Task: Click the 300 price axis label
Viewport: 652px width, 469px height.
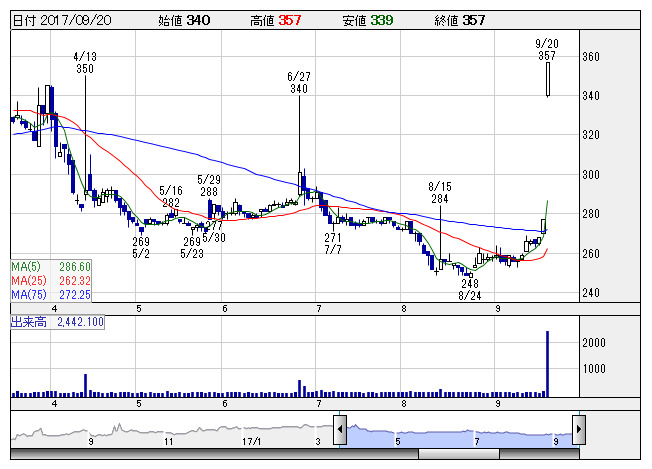Action: pos(591,175)
